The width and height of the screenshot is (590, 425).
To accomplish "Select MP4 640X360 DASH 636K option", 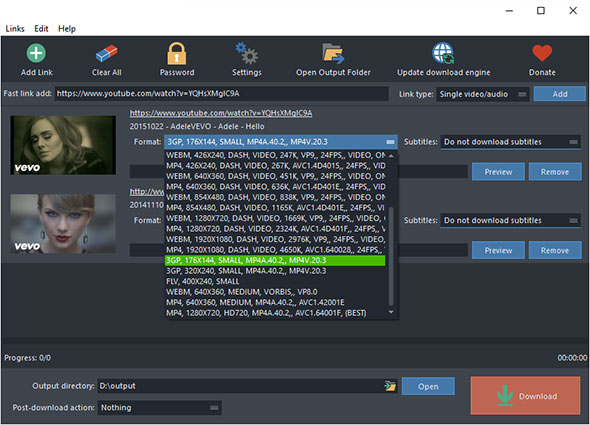I will tap(275, 187).
